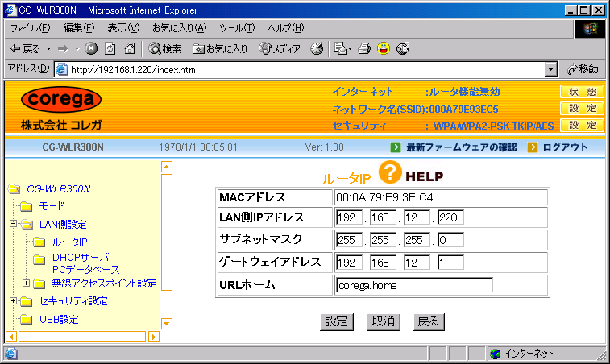Select CG-WLR300N root tree item
The width and height of the screenshot is (610, 364).
pyautogui.click(x=58, y=189)
